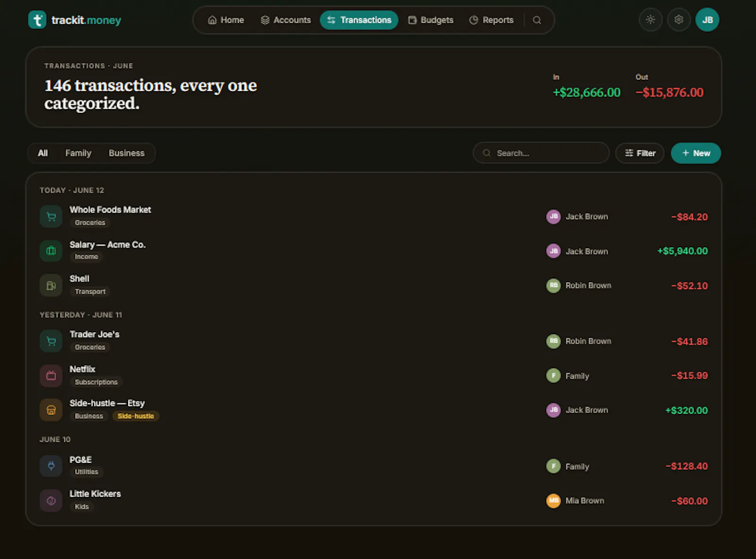The height and width of the screenshot is (559, 756).
Task: Click the -$84.20 amount
Action: click(x=689, y=217)
